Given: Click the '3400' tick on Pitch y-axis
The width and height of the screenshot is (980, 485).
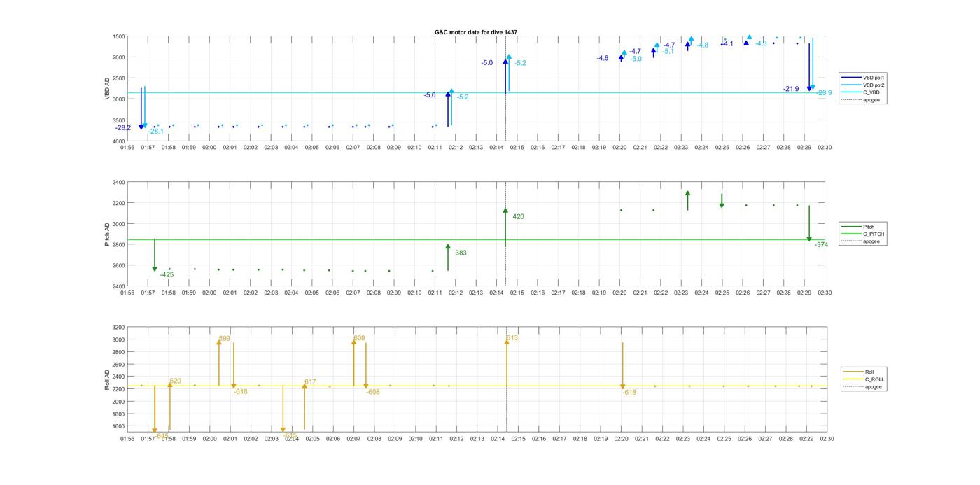Looking at the screenshot, I should [118, 183].
